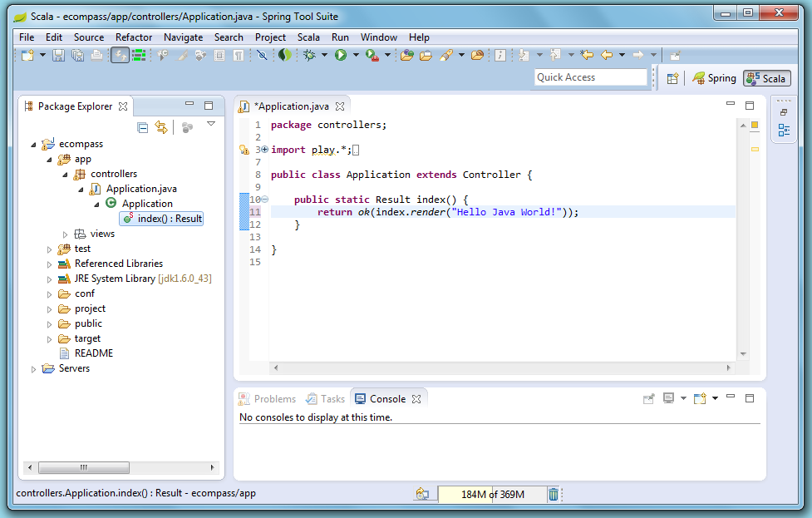Toggle Link with Editor in Package Explorer
The image size is (812, 518).
click(x=162, y=126)
